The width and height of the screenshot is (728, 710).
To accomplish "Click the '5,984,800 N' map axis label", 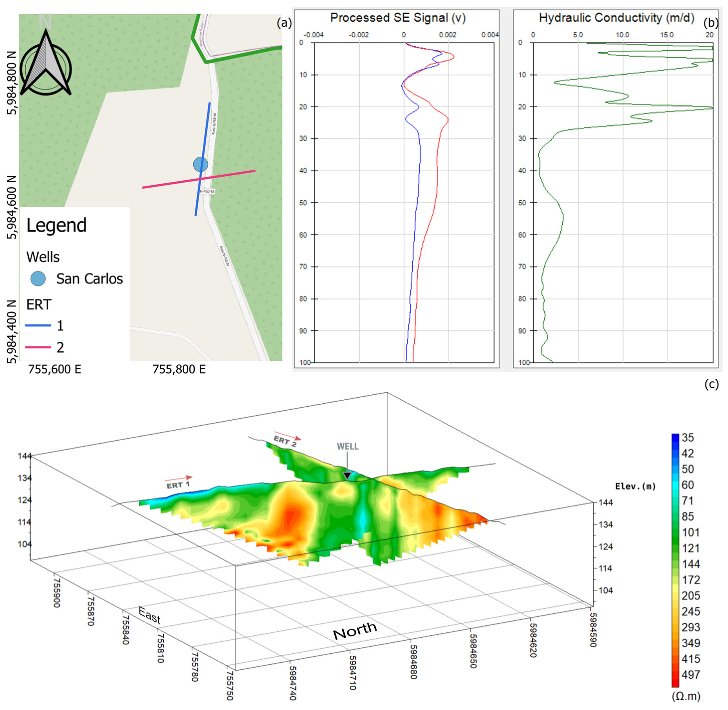I will pos(12,83).
